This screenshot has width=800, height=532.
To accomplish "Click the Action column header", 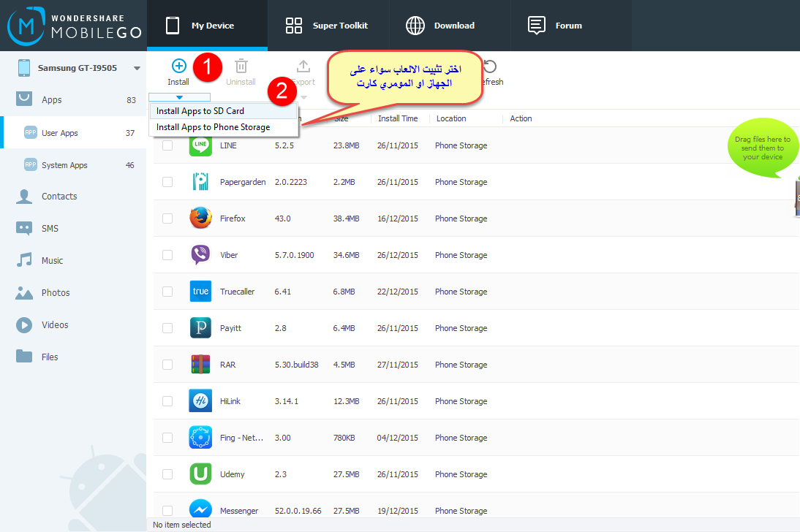I will (521, 118).
